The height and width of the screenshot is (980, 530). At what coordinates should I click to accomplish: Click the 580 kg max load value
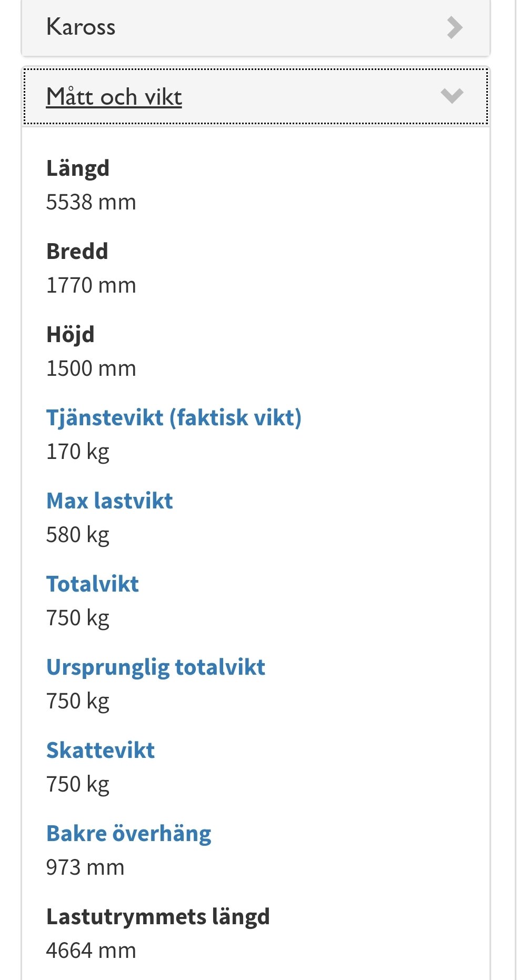click(78, 535)
